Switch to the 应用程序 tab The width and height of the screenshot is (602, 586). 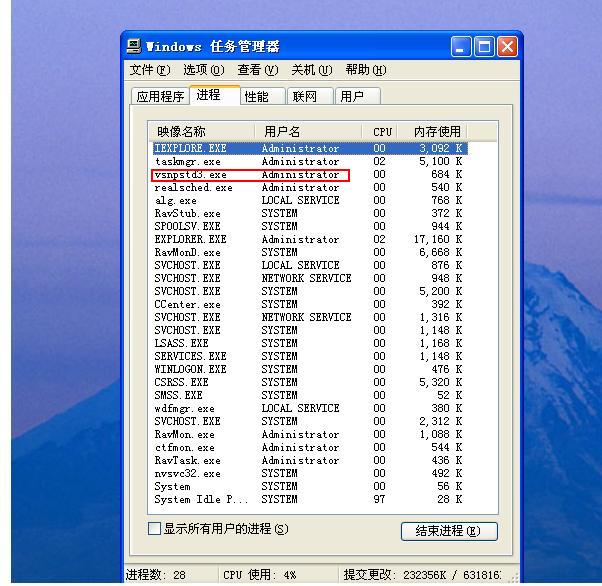(160, 96)
